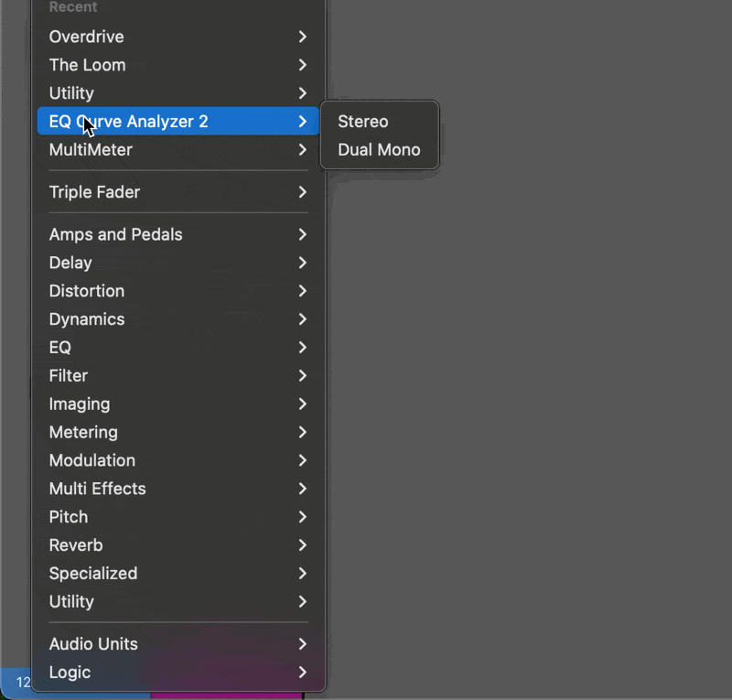Open the Filter category
Viewport: 732px width, 700px height.
69,376
